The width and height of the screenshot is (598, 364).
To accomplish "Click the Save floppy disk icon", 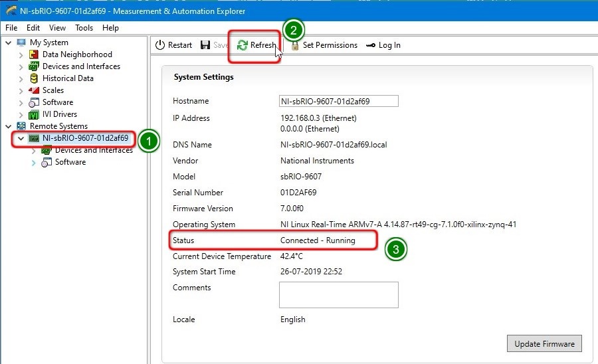I will [205, 45].
